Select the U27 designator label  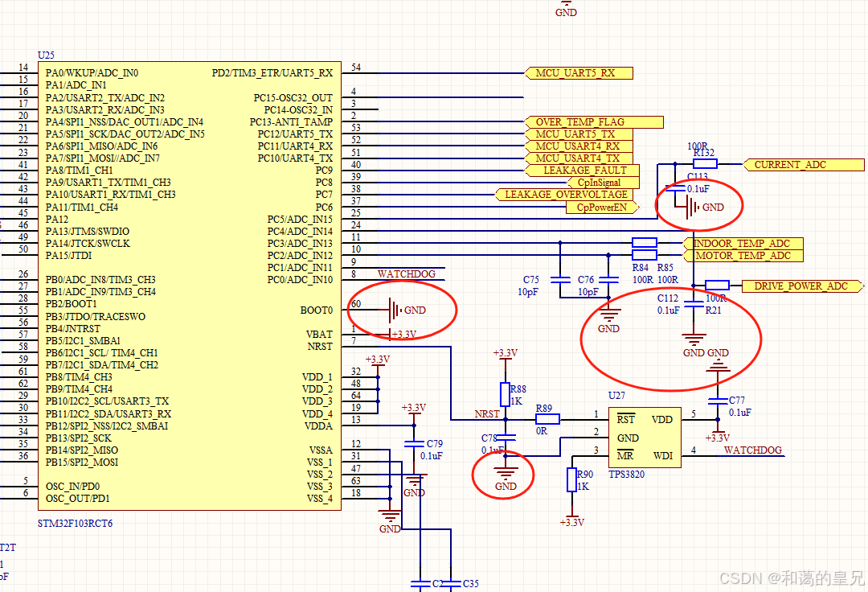pos(616,396)
